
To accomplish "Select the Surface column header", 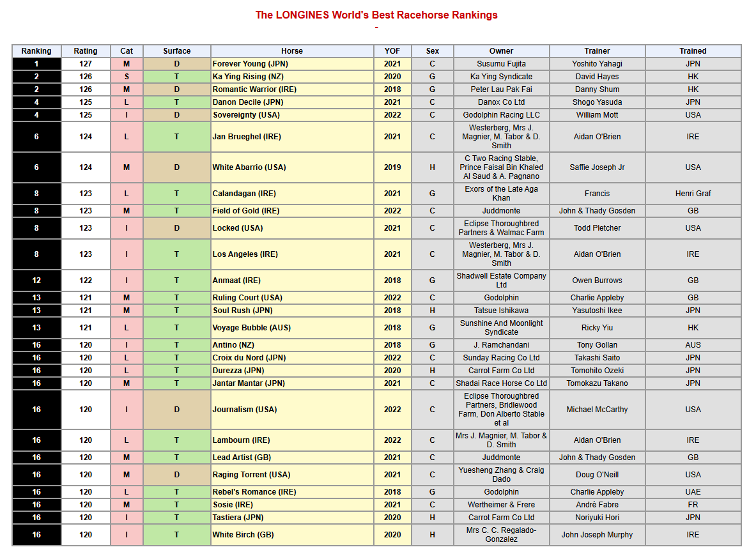I will coord(177,51).
